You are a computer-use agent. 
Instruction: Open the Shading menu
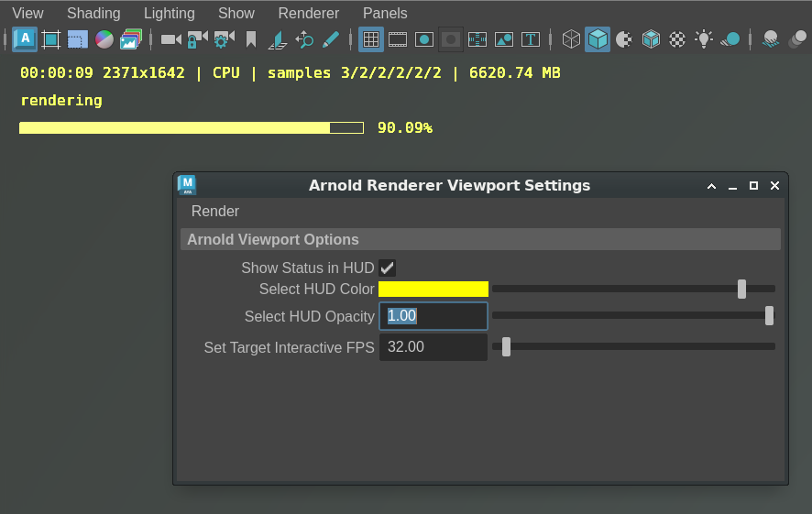93,13
